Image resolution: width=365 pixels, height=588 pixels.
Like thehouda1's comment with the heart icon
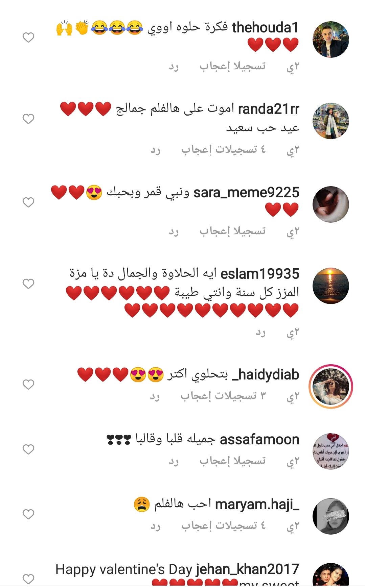[28, 37]
